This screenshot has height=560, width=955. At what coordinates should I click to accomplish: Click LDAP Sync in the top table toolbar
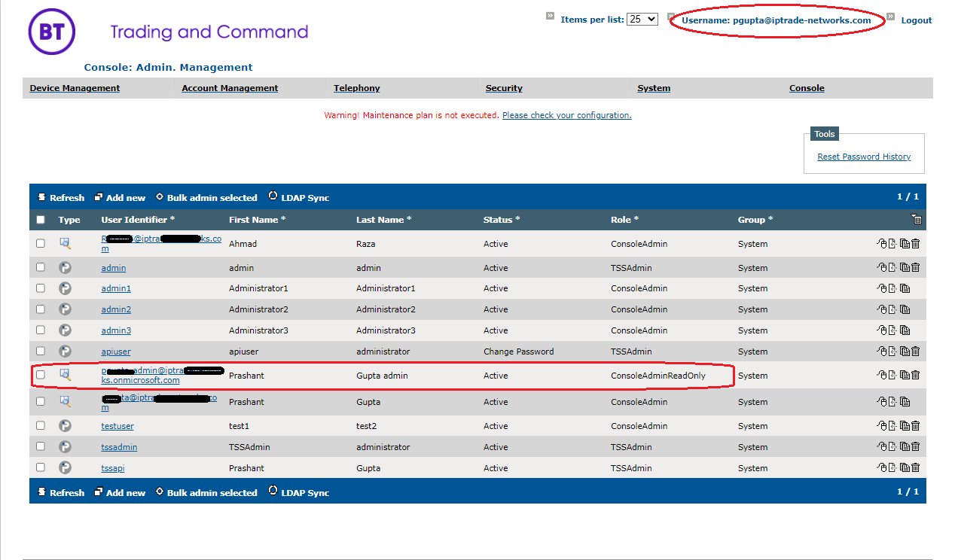pyautogui.click(x=299, y=197)
